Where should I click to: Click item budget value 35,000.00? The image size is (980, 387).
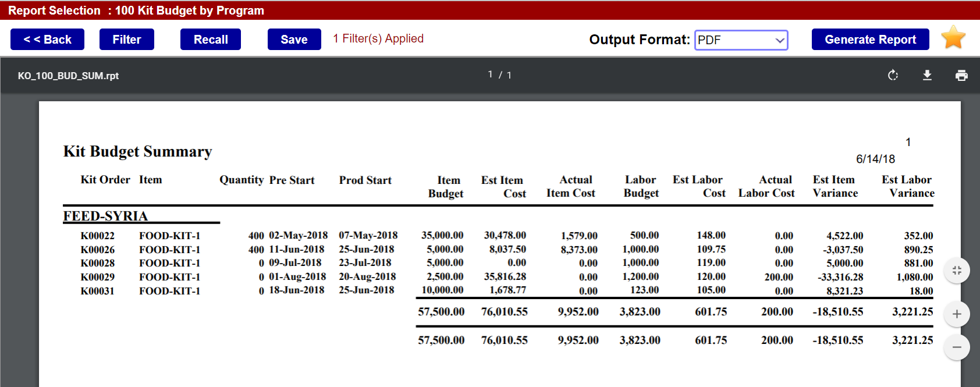(442, 235)
